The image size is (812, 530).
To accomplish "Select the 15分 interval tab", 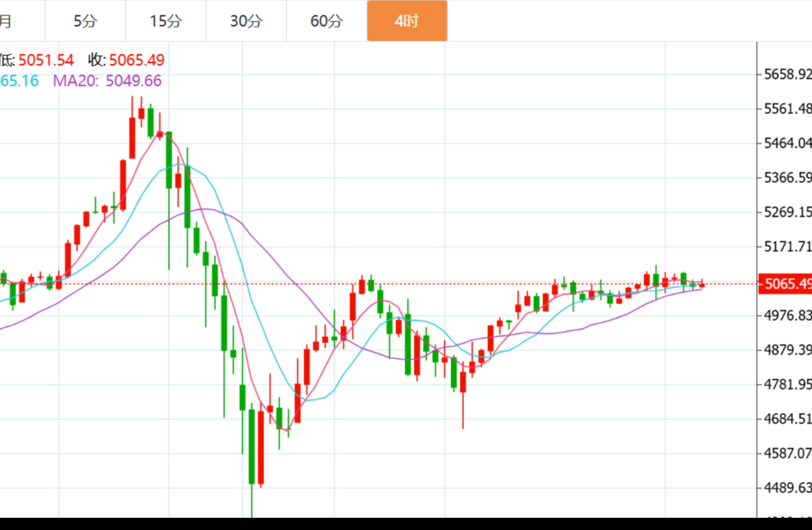I will [165, 21].
